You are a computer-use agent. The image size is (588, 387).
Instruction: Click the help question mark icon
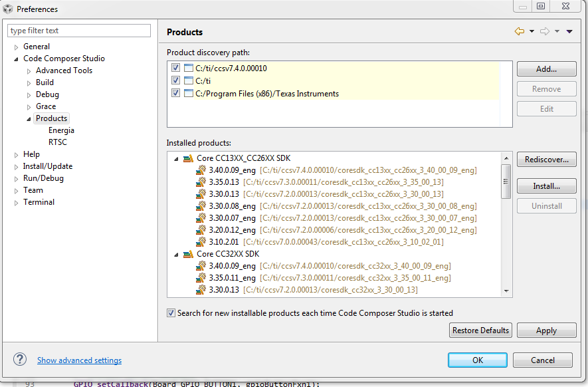coord(20,360)
